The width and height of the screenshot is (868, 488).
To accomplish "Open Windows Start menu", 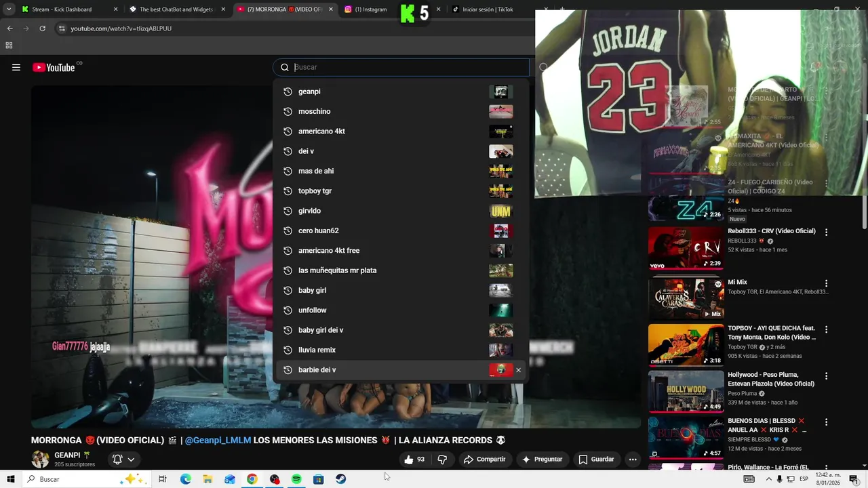I will [x=10, y=479].
